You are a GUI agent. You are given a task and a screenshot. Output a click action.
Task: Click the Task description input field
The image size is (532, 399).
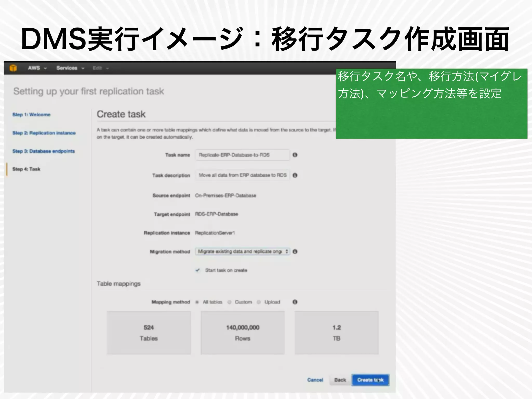pos(242,175)
